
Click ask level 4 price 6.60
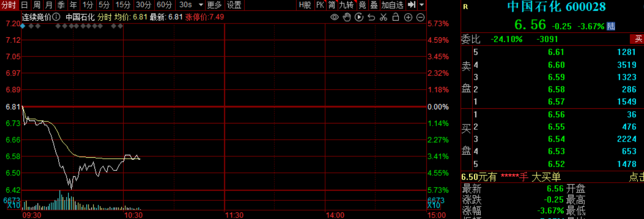coord(556,65)
